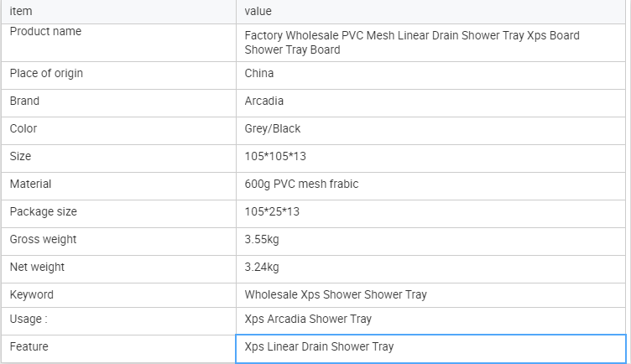Select the 'Xps Arcadia Shower Tray' cell
Screen dimensions: 631x364
point(308,319)
